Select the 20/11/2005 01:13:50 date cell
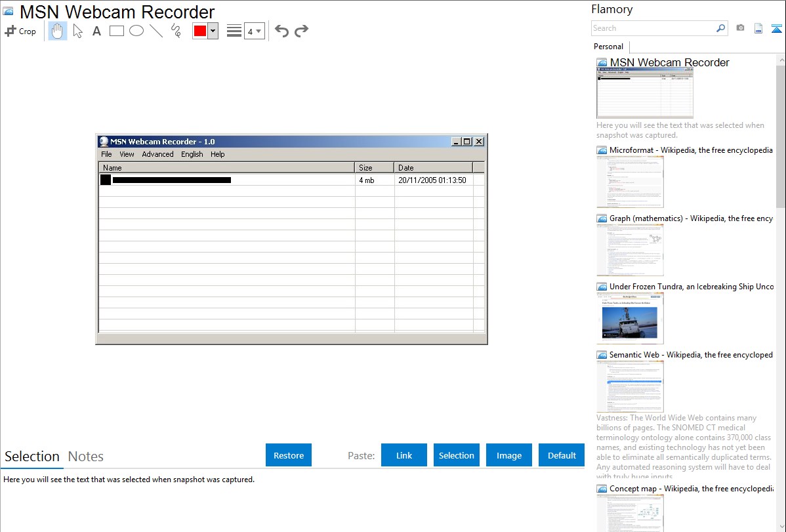 pyautogui.click(x=433, y=180)
